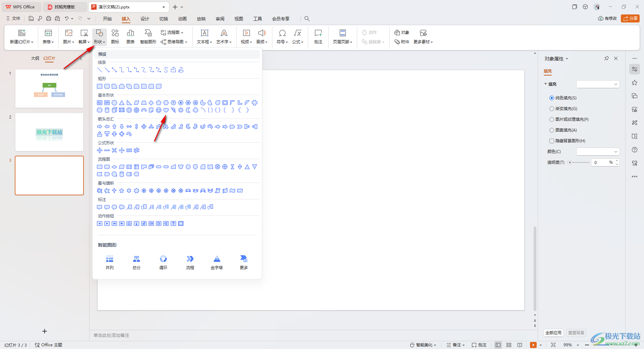Select the straight line shape

coord(100,70)
